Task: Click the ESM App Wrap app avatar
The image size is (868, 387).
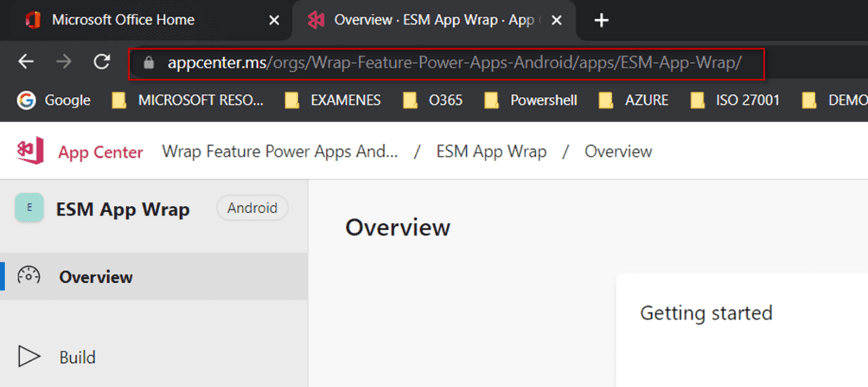Action: (x=29, y=208)
